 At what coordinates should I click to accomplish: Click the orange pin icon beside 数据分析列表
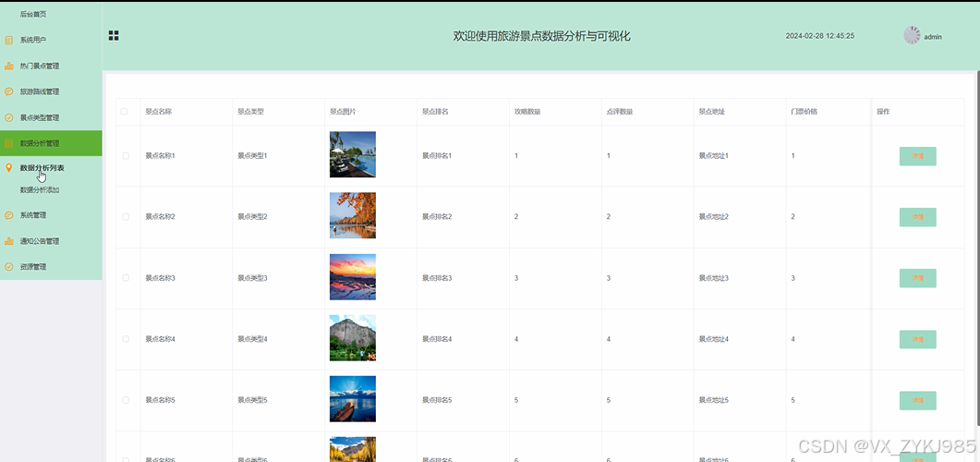click(x=8, y=167)
